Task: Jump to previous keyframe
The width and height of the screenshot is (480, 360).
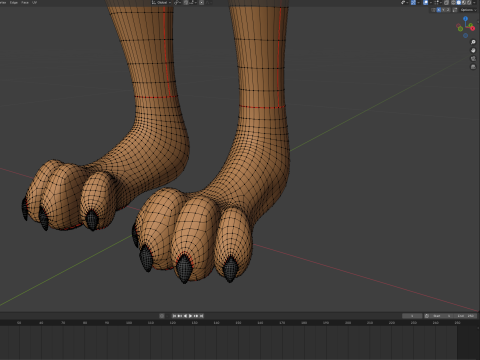Action: click(x=180, y=316)
